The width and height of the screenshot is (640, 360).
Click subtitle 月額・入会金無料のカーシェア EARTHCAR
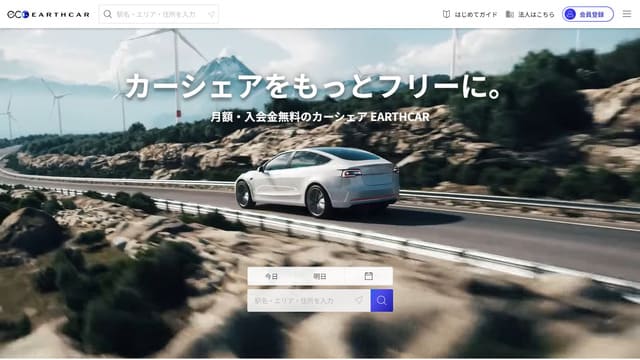tap(320, 117)
